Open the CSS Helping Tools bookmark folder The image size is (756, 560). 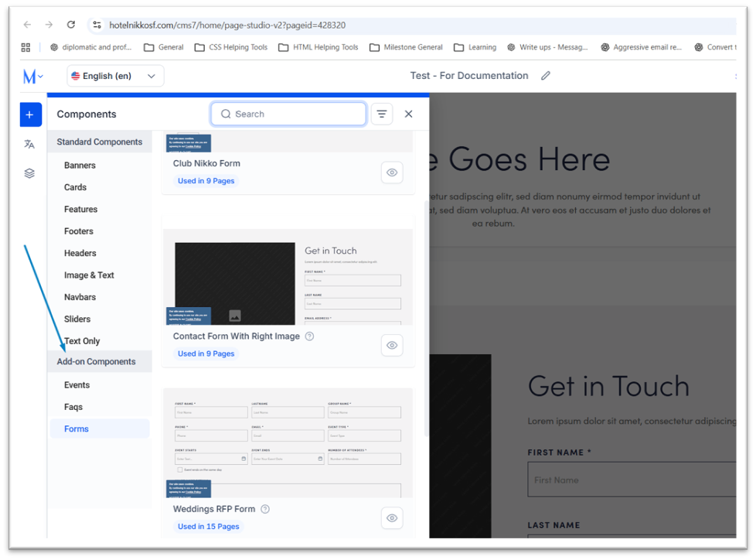(231, 47)
